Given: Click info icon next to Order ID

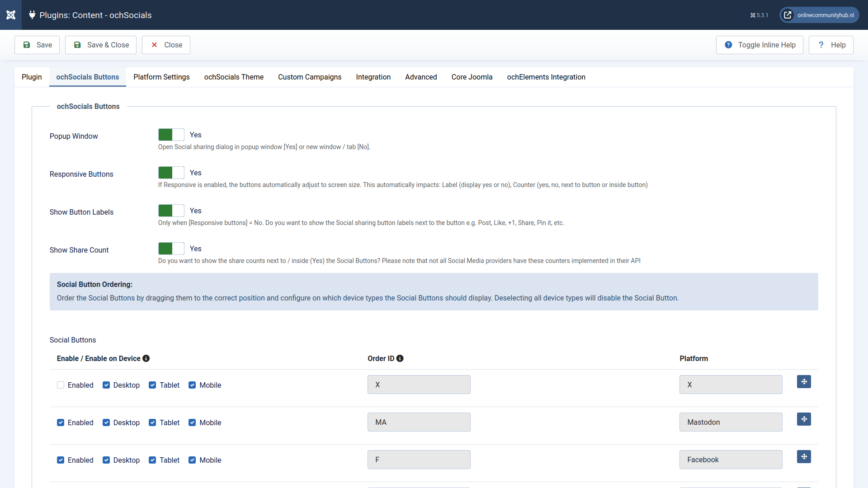Looking at the screenshot, I should [x=400, y=358].
